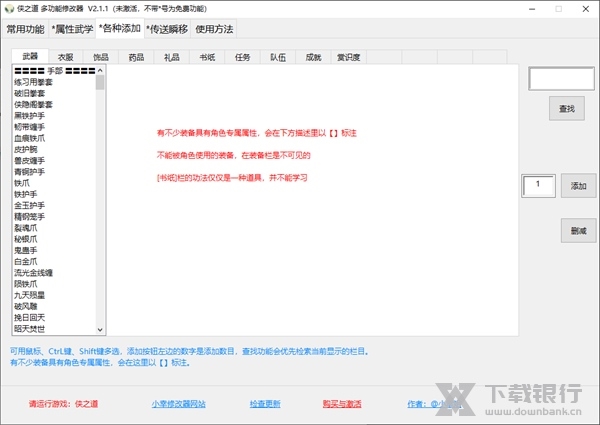The height and width of the screenshot is (425, 600).
Task: Switch to the 饰品 sub-tab
Action: click(x=101, y=57)
